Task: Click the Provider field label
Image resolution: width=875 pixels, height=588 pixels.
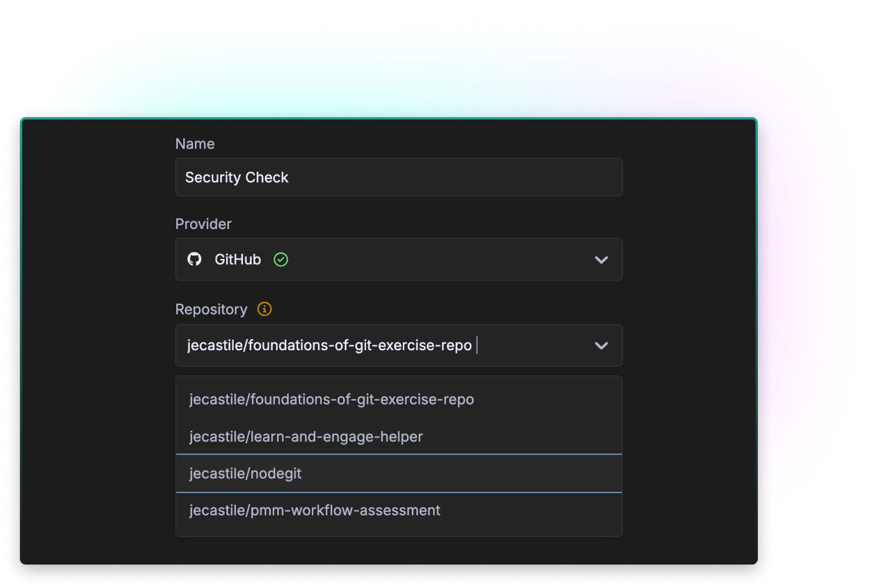Action: coord(203,224)
